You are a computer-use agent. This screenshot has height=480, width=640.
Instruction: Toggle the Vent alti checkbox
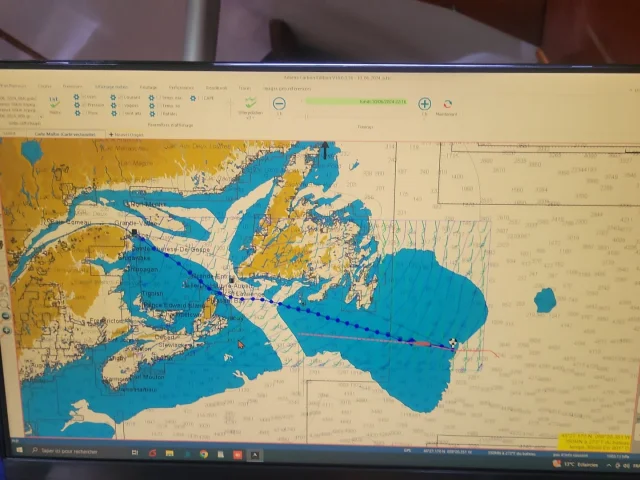coord(121,113)
